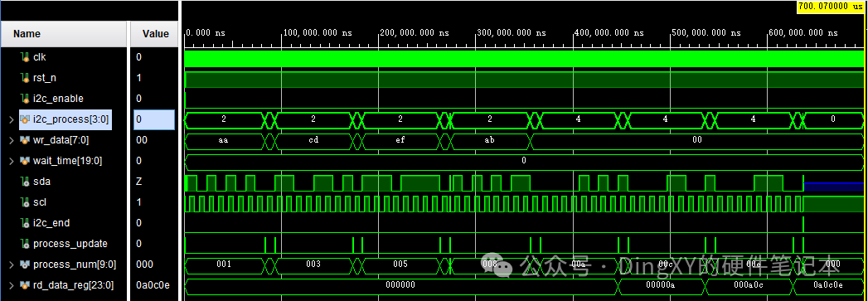Click the scl signal icon
The width and height of the screenshot is (868, 301).
click(25, 202)
